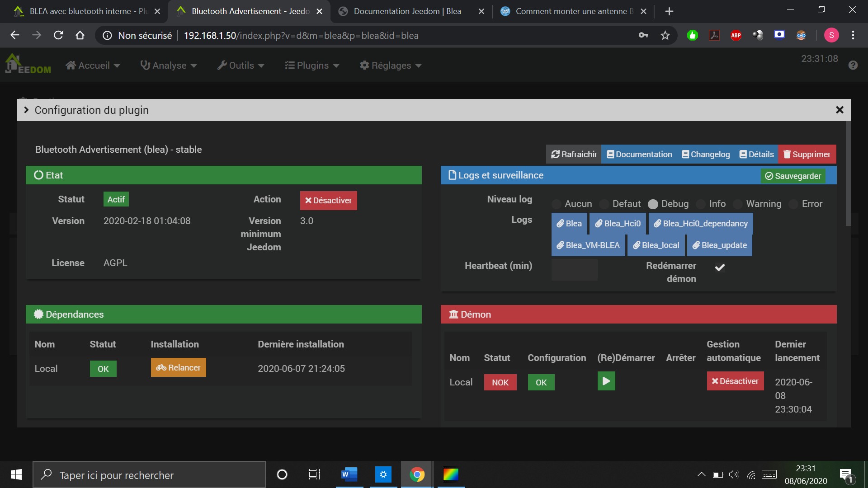
Task: Open the Blea_local log
Action: pos(656,245)
